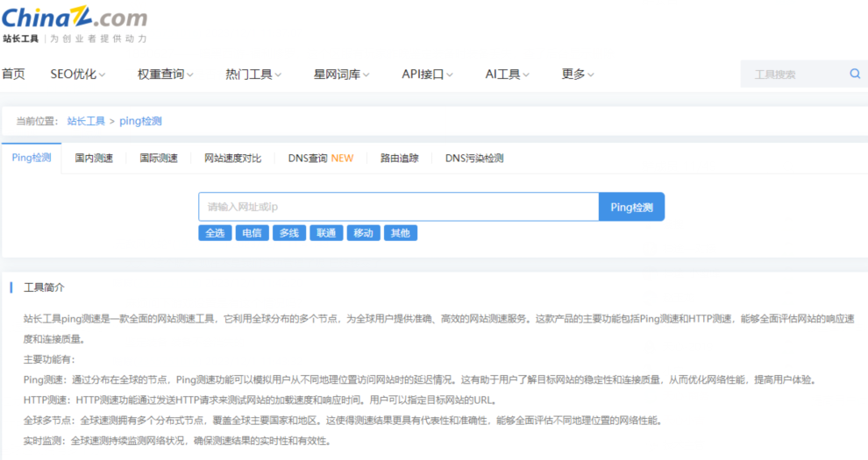Toggle the 联通 carrier filter
The height and width of the screenshot is (460, 868).
pyautogui.click(x=326, y=233)
